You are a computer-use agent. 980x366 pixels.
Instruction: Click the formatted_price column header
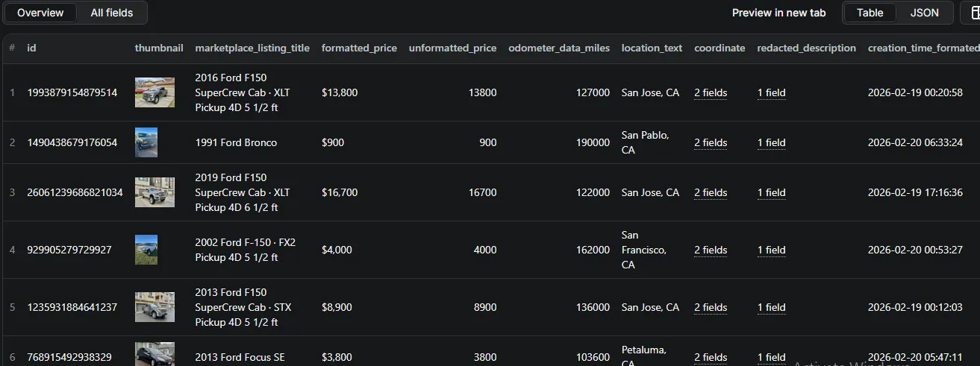point(359,48)
